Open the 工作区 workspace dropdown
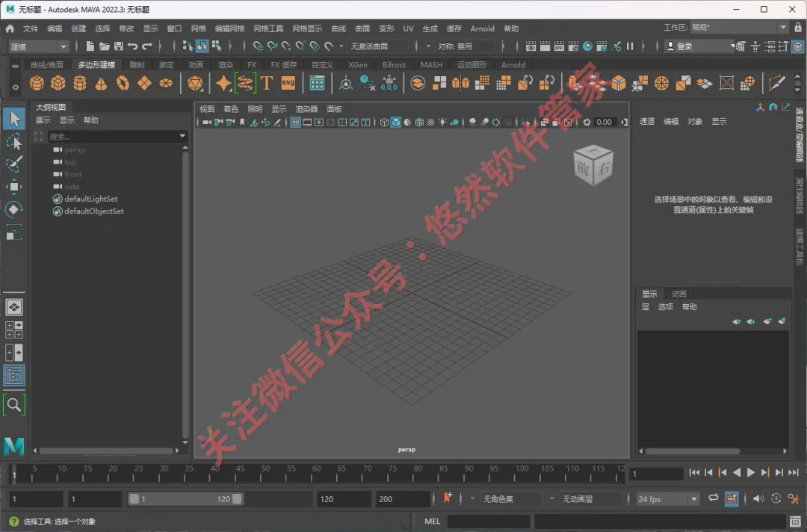The height and width of the screenshot is (532, 807). pyautogui.click(x=738, y=27)
